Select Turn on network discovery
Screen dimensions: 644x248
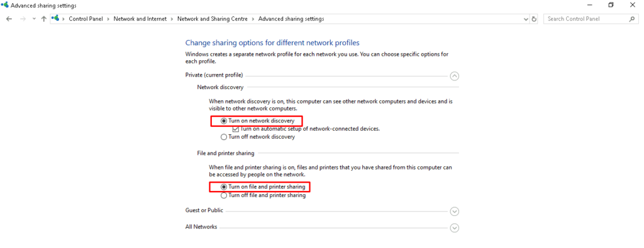[257, 121]
